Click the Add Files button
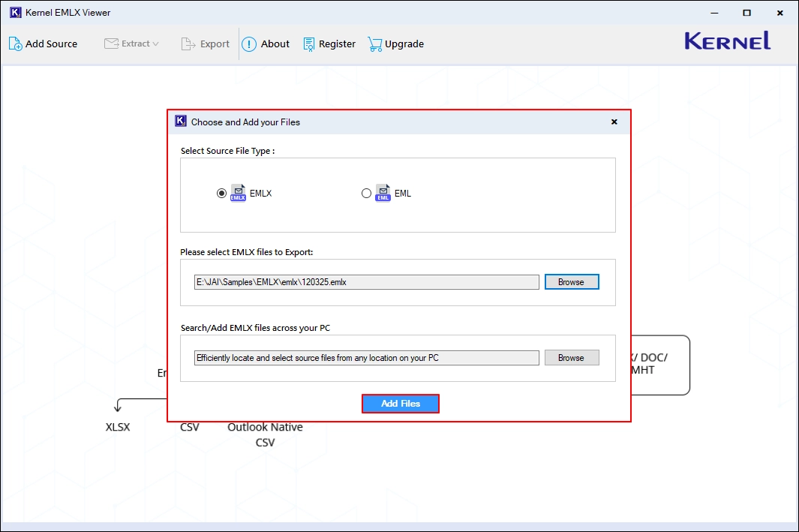The image size is (799, 532). [401, 404]
